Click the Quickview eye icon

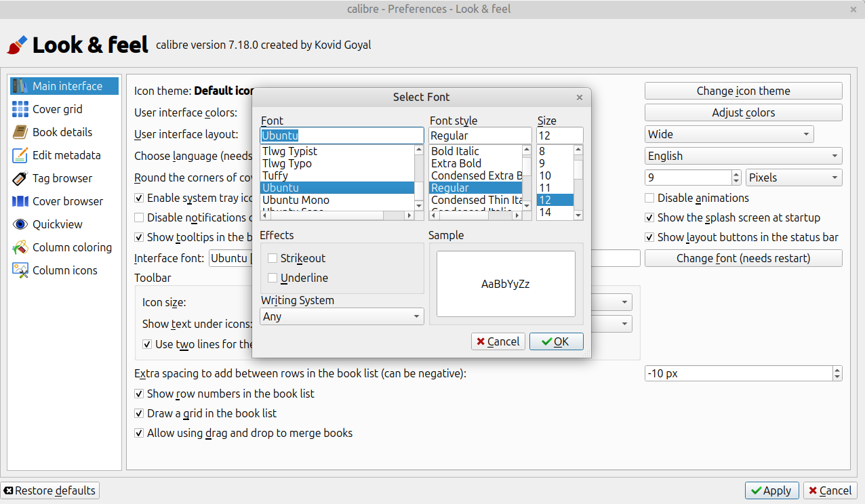click(20, 224)
